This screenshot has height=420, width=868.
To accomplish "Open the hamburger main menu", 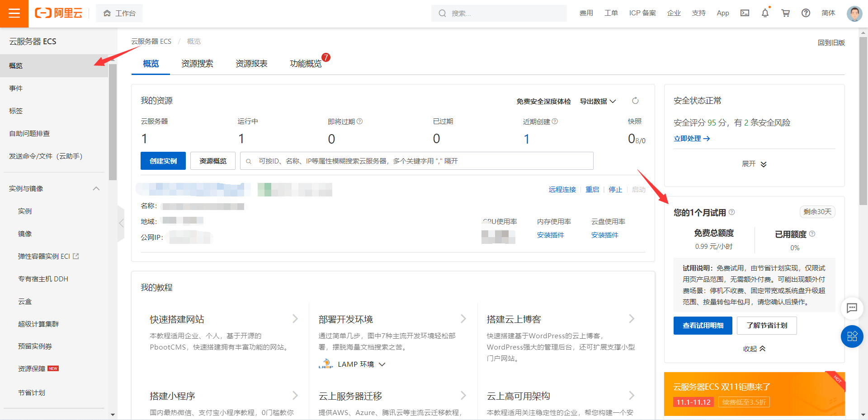I will (x=14, y=14).
